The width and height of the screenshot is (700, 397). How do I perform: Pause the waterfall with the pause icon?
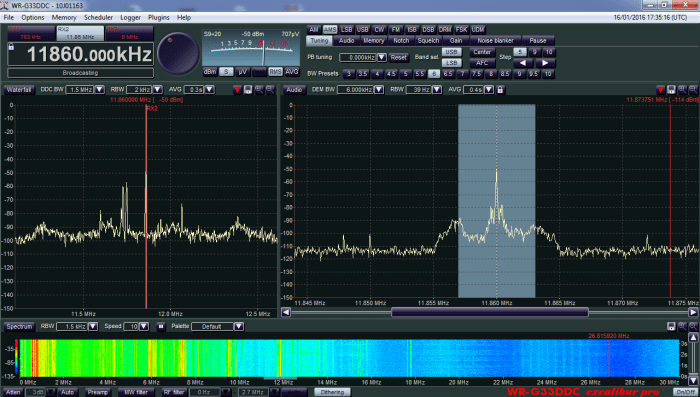click(x=161, y=326)
